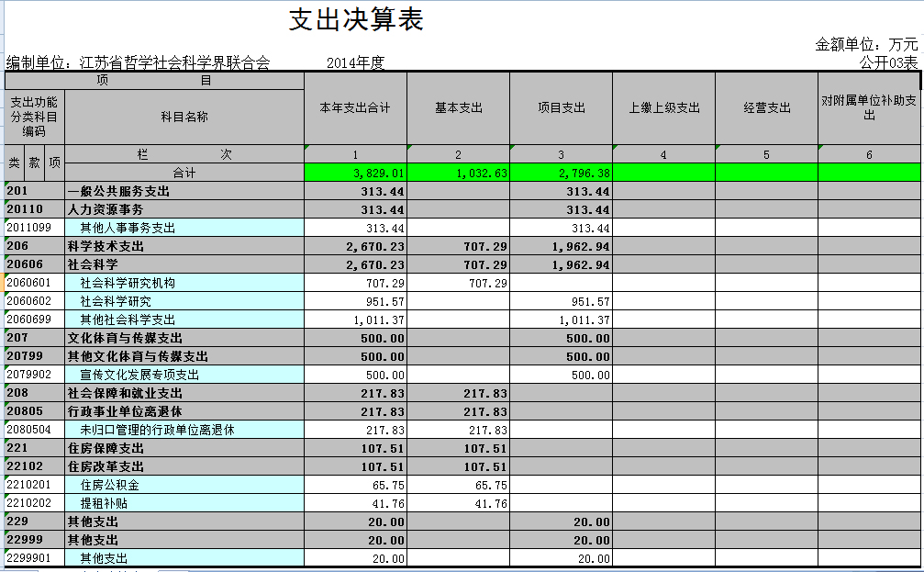Select the 项目支出 column header
Image resolution: width=924 pixels, height=572 pixels.
561,105
